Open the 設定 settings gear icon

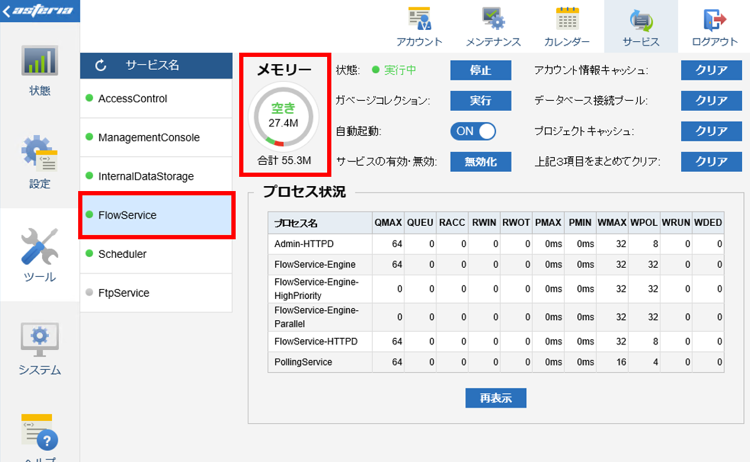(x=40, y=154)
